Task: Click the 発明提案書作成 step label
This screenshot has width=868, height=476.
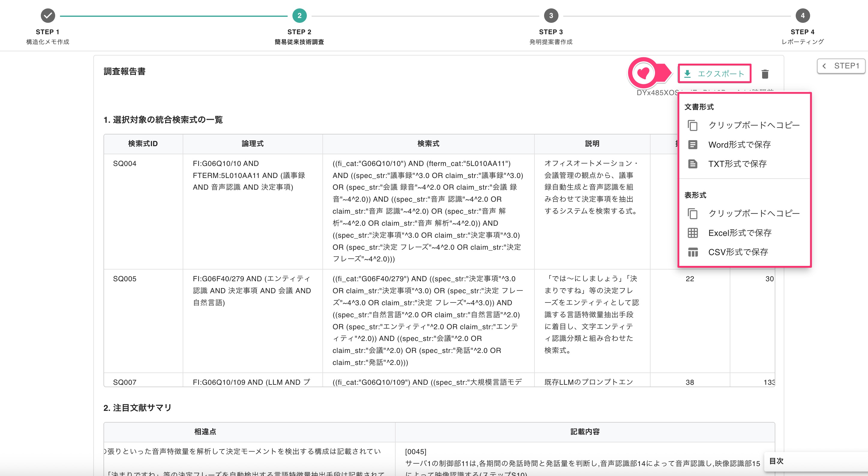Action: [x=551, y=42]
